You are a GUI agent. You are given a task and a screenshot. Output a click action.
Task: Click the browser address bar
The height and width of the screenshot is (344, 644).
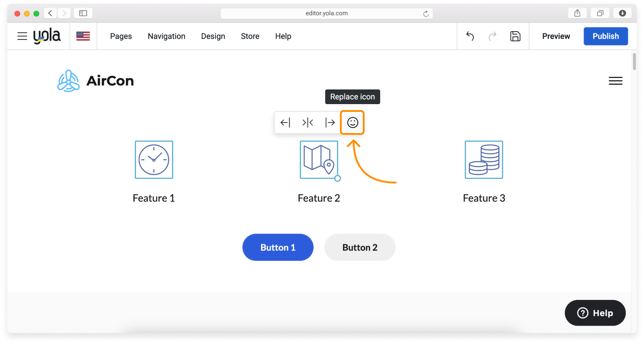click(x=326, y=14)
